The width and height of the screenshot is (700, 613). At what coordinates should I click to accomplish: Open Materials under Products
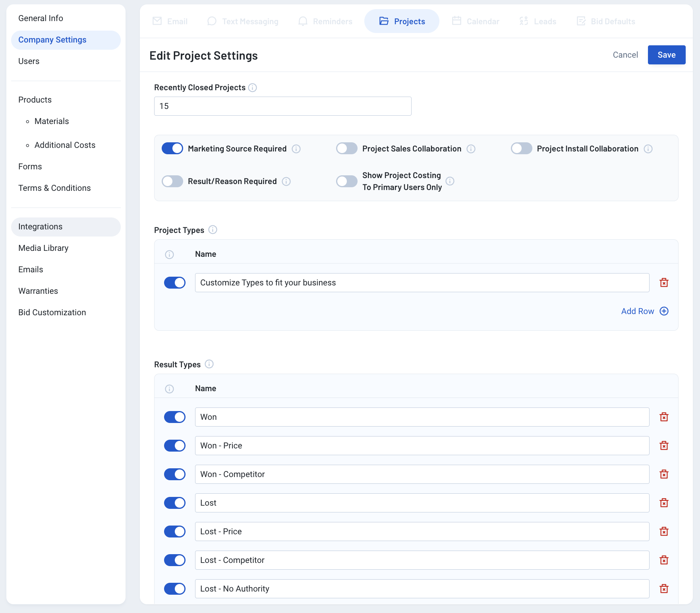click(x=52, y=121)
